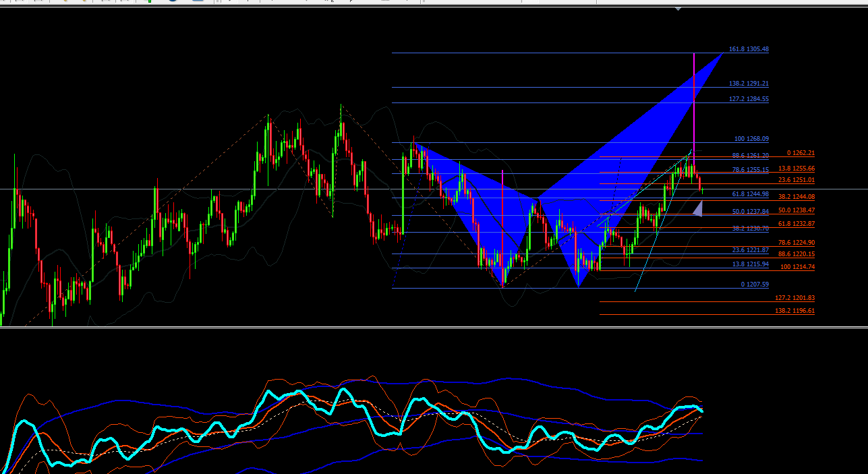This screenshot has height=474, width=868.
Task: Click the blue level label 127.2 1284.55
Action: (x=749, y=99)
